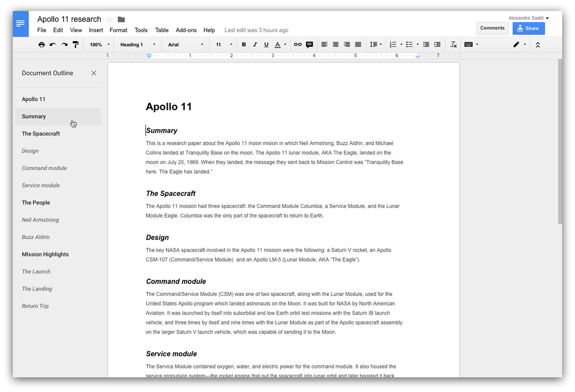Open the zoom level dropdown

point(99,44)
